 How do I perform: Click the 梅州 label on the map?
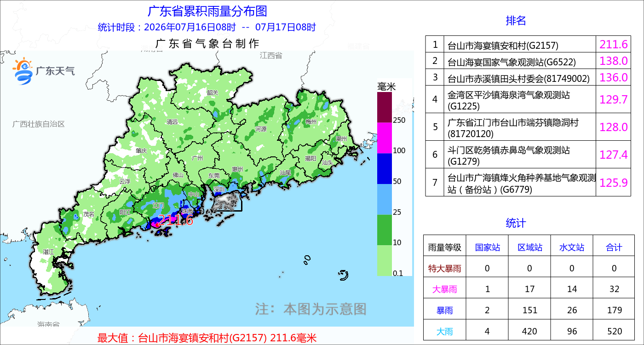click(311, 122)
